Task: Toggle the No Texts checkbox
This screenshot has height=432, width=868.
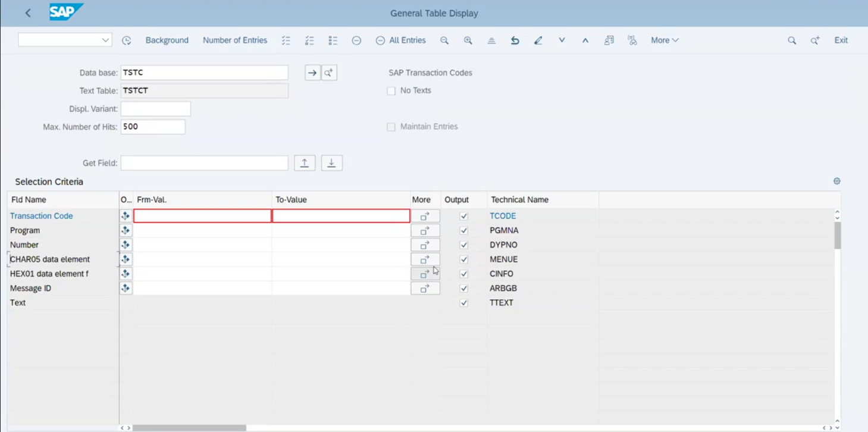Action: (391, 91)
